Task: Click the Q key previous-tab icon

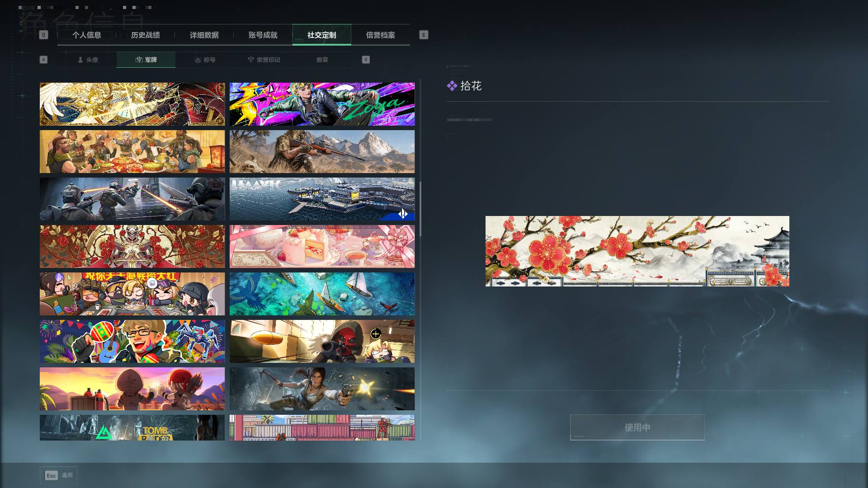Action: click(x=43, y=35)
